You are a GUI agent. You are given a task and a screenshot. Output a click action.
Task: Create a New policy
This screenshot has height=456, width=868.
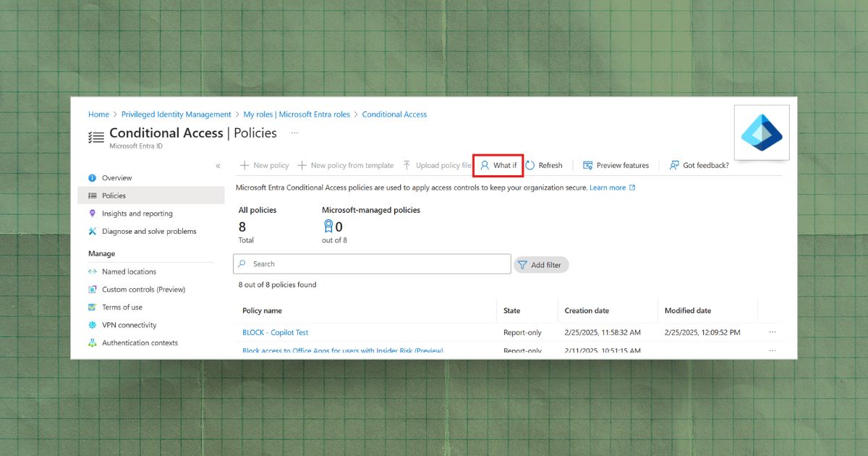[x=264, y=165]
